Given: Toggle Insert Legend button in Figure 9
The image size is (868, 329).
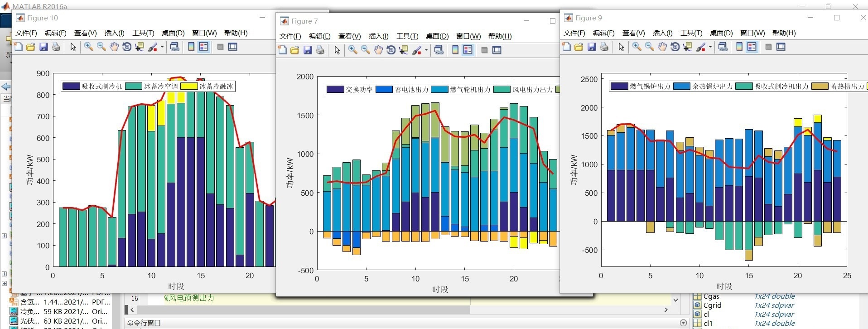Looking at the screenshot, I should tap(752, 47).
